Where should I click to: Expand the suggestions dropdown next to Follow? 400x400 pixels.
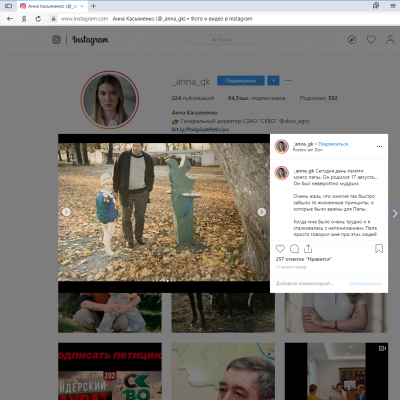[x=273, y=81]
